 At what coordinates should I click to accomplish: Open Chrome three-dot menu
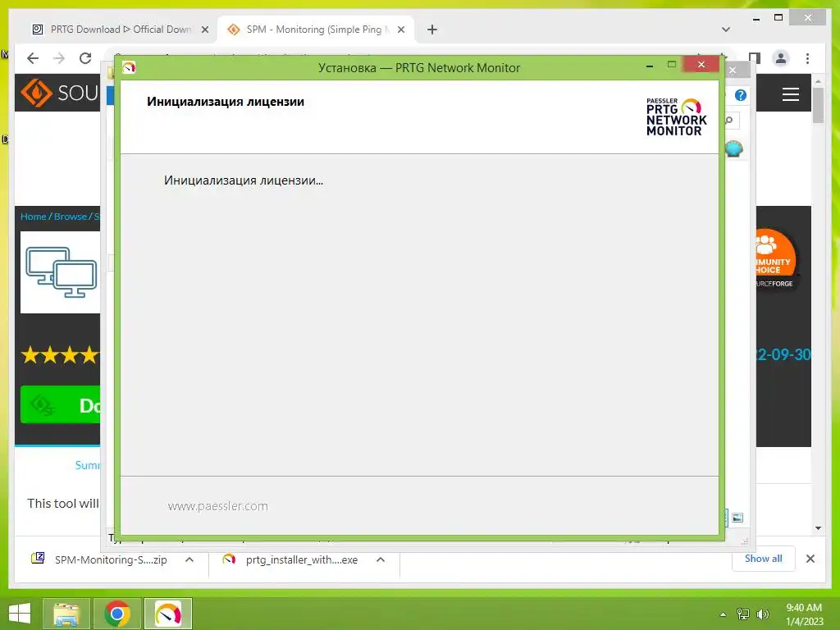[x=807, y=58]
